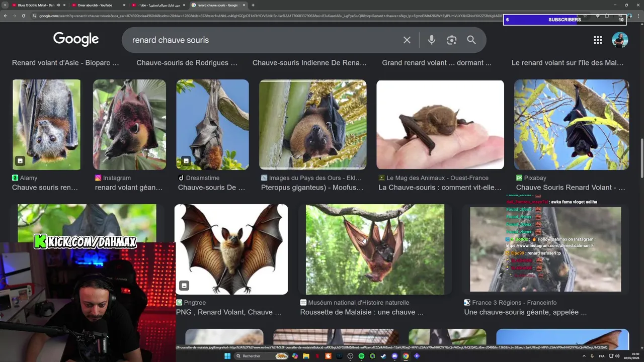
Task: Click 'PNG , Renard Volant, Chauve ...' caption
Action: (x=229, y=312)
